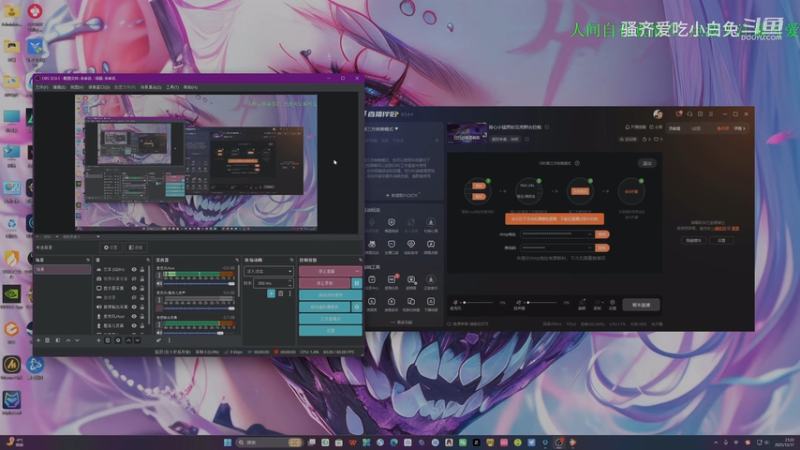800x450 pixels.
Task: Open the 停靠窗口(D) menu in OBS
Action: coord(99,87)
